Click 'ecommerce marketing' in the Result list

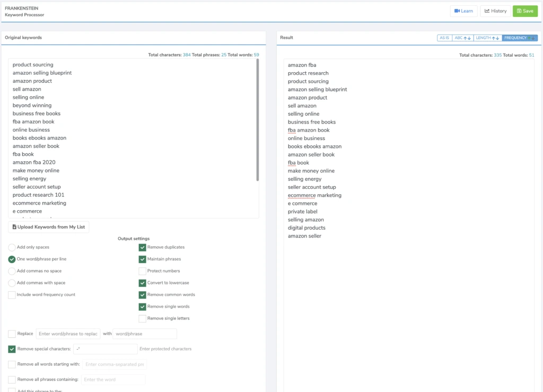314,195
